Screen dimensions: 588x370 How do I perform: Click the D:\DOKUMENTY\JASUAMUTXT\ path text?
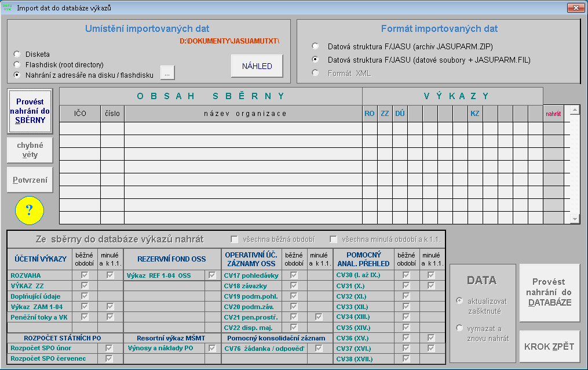(x=229, y=41)
